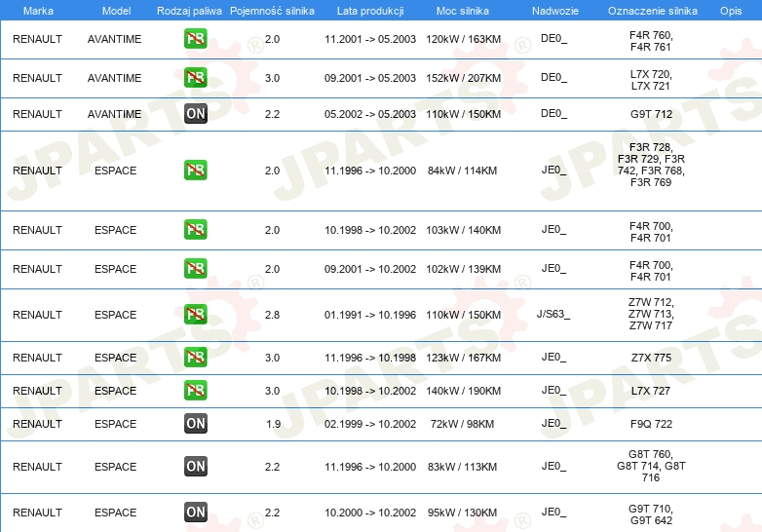Select the PB icon in the Espace 84kW row
Screen dimensions: 762x532
tap(196, 171)
